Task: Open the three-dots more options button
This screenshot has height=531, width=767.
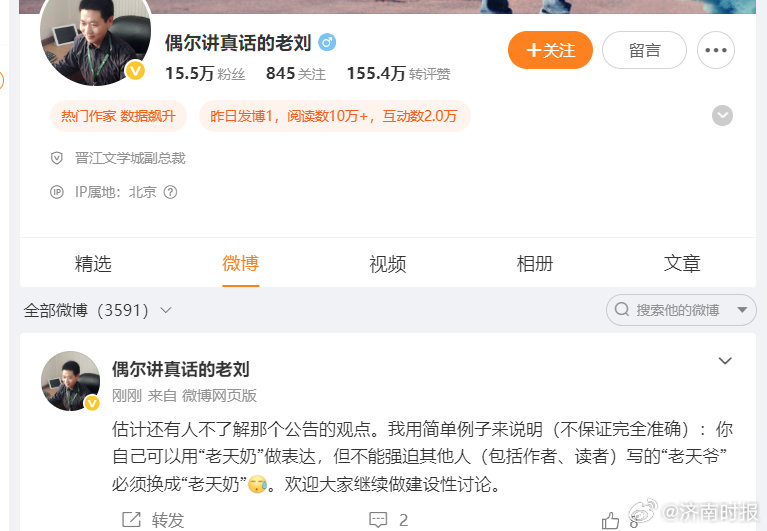Action: pyautogui.click(x=716, y=50)
